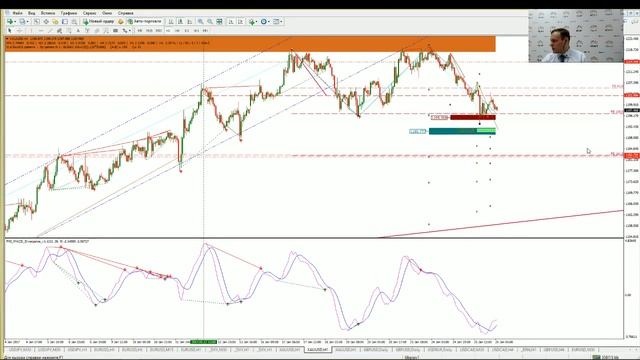Select the Horizontal Line drawing tool
Image resolution: width=640 pixels, height=360 pixels.
pyautogui.click(x=41, y=31)
